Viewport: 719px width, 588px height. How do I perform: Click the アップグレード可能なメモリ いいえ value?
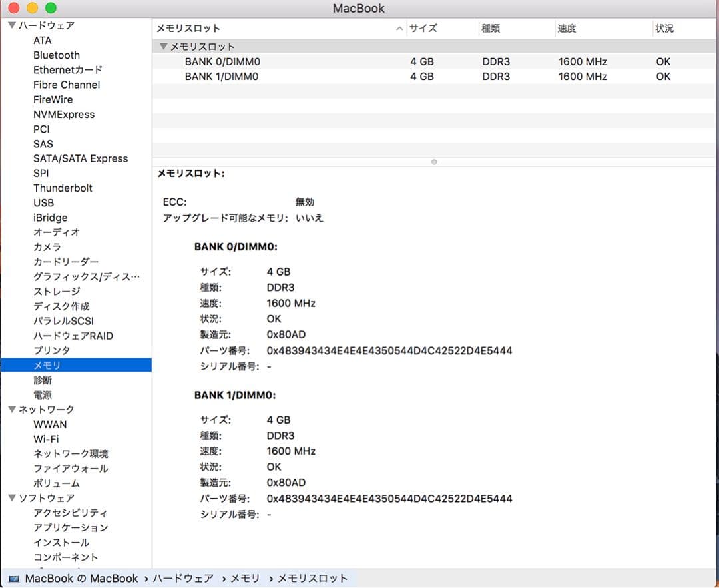click(310, 218)
